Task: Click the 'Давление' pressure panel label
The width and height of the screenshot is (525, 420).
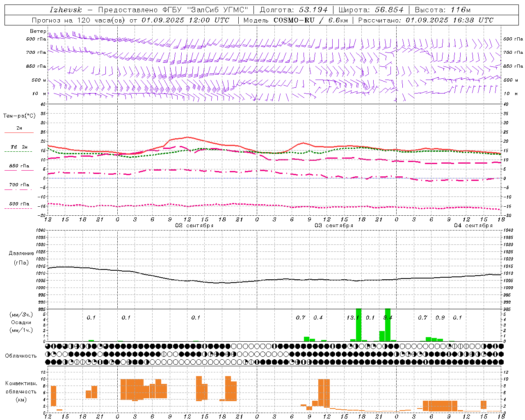Action: 21,253
